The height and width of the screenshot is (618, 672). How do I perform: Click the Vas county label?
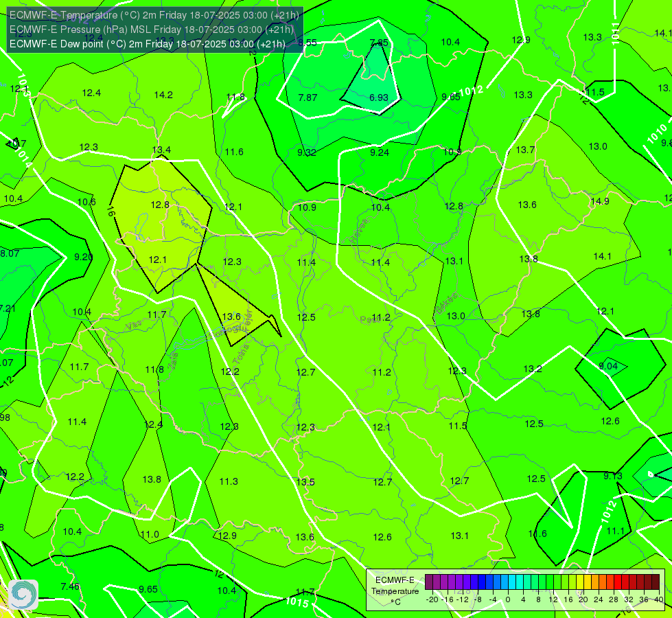[134, 326]
